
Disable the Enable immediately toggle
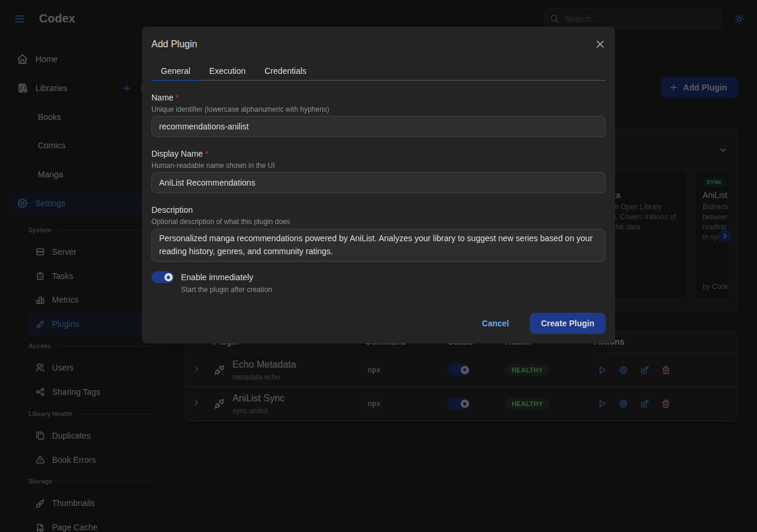(x=162, y=277)
